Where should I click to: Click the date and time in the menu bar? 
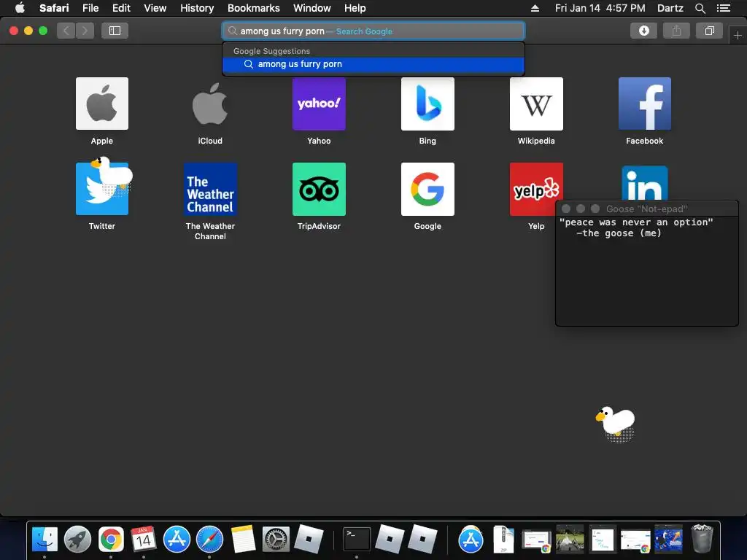coord(600,8)
